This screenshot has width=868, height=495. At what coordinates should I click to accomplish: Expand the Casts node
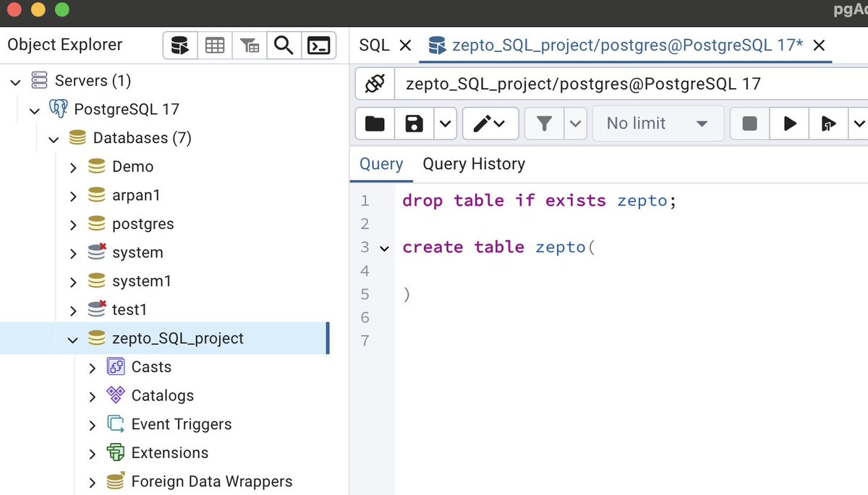[92, 368]
